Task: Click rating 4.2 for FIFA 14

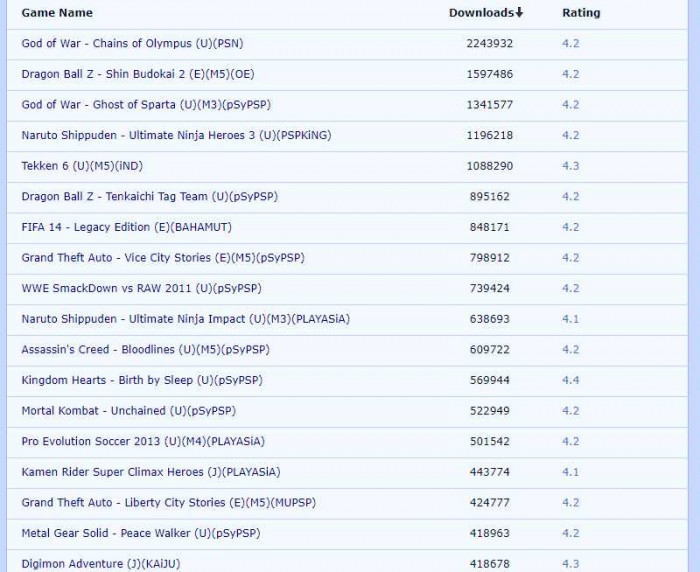Action: (x=571, y=227)
